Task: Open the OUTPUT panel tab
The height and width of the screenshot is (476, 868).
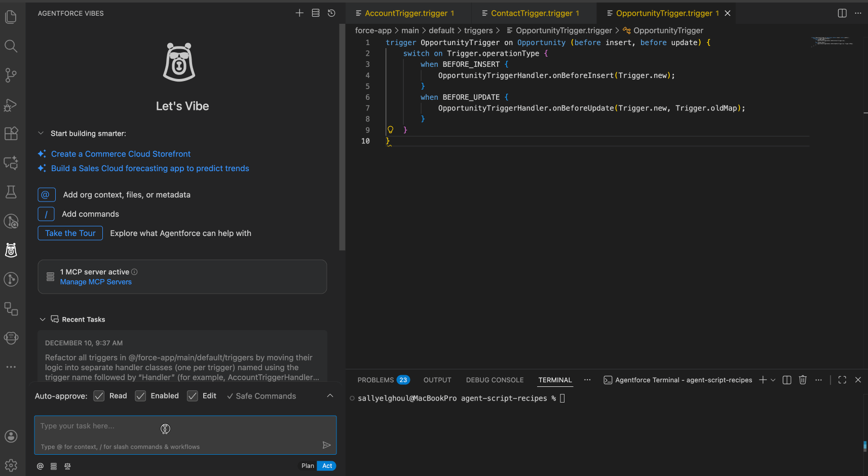Action: [x=437, y=379]
